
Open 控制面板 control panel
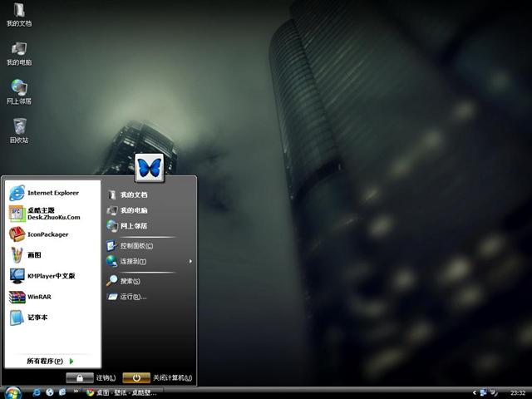[150, 246]
